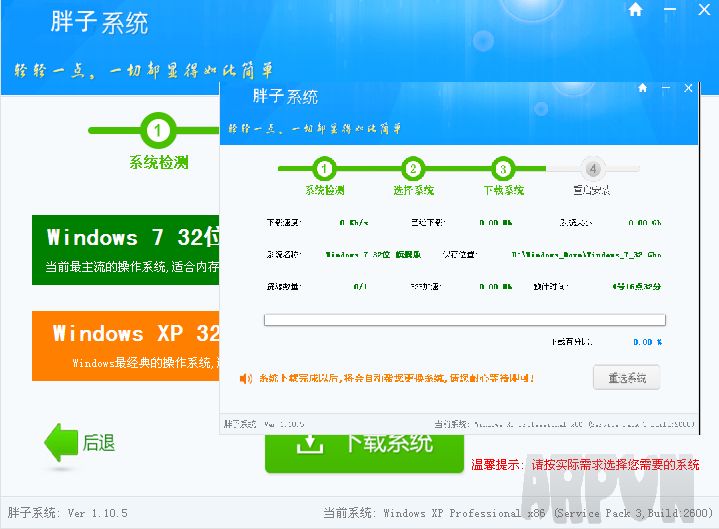Screen dimensions: 719x529
Task: Click 胖子系统: Ver 1.10.5 in back status bar
Action: tap(67, 512)
